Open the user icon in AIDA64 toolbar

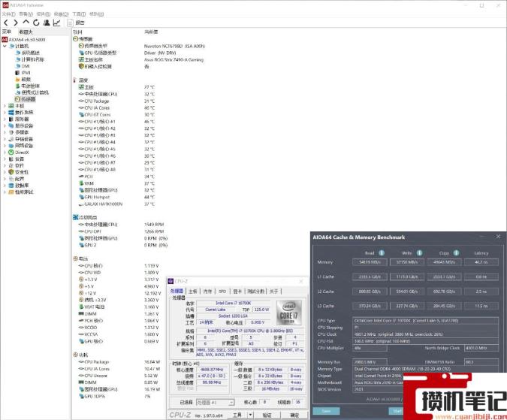coord(47,23)
